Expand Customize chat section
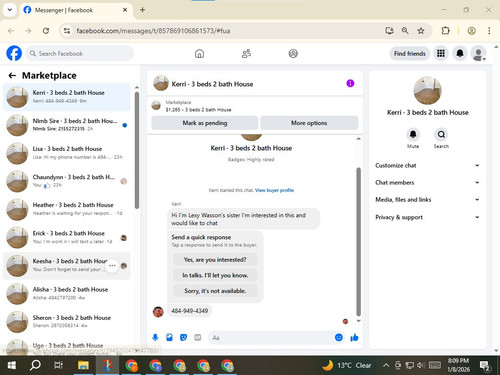Viewport: 500px width, 375px height. click(x=427, y=165)
